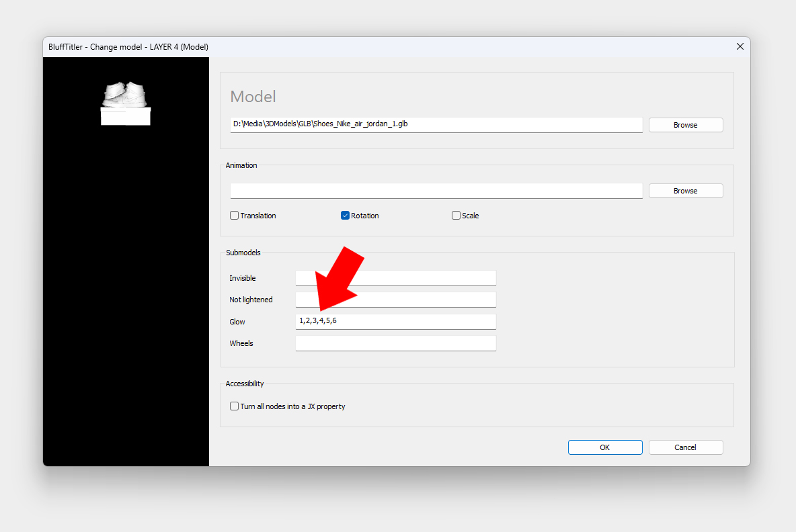Uncheck the Rotation checkbox
Viewport: 796px width, 532px height.
tap(346, 216)
